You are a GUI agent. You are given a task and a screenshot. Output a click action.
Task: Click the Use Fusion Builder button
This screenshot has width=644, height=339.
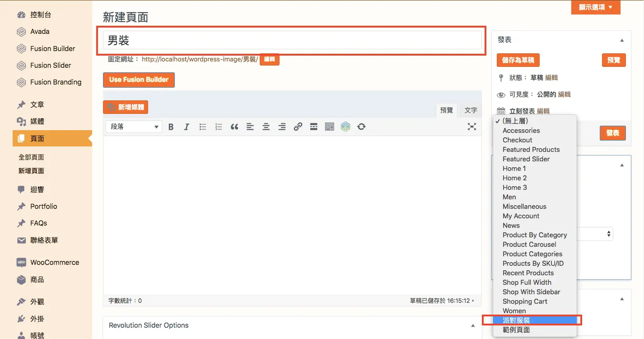point(139,80)
